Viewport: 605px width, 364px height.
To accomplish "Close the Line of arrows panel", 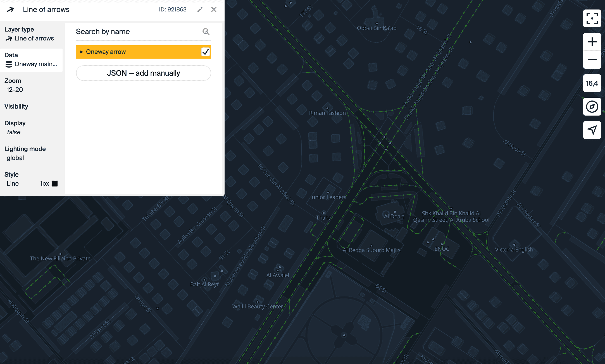I will (x=214, y=9).
